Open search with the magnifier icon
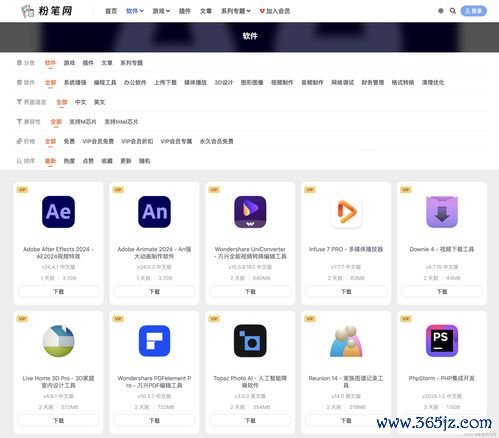The height and width of the screenshot is (438, 499). [x=453, y=11]
